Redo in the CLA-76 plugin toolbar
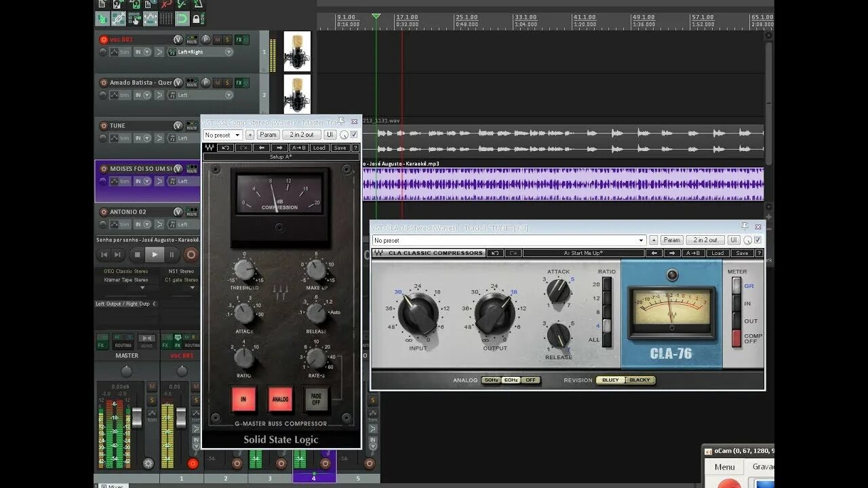 (513, 253)
